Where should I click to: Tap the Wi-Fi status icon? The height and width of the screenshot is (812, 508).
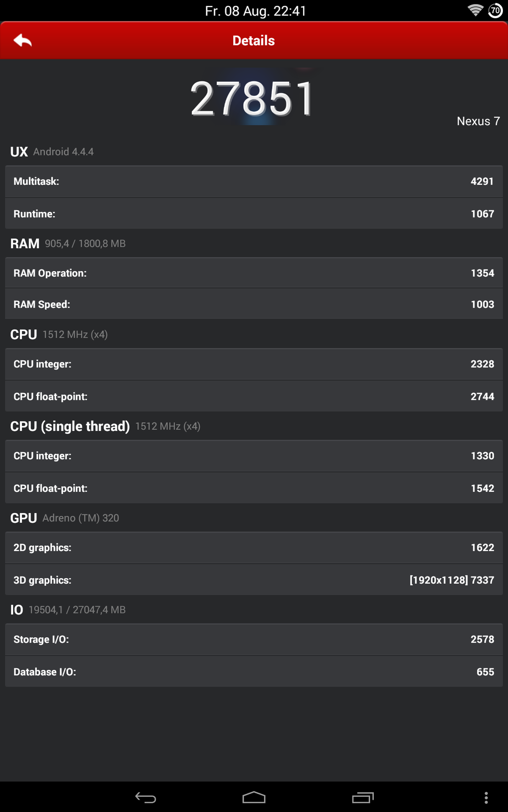pos(475,11)
